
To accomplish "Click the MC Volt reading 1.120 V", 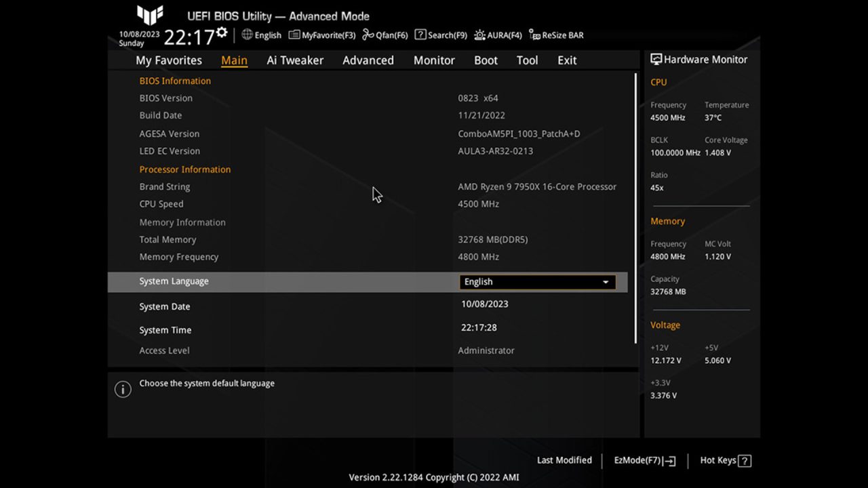I will [717, 257].
